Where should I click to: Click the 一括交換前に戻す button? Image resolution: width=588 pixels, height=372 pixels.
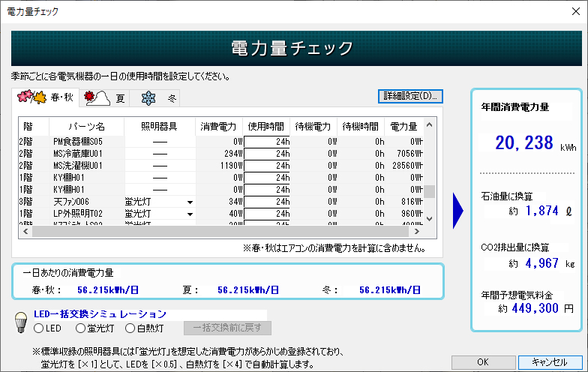227,328
